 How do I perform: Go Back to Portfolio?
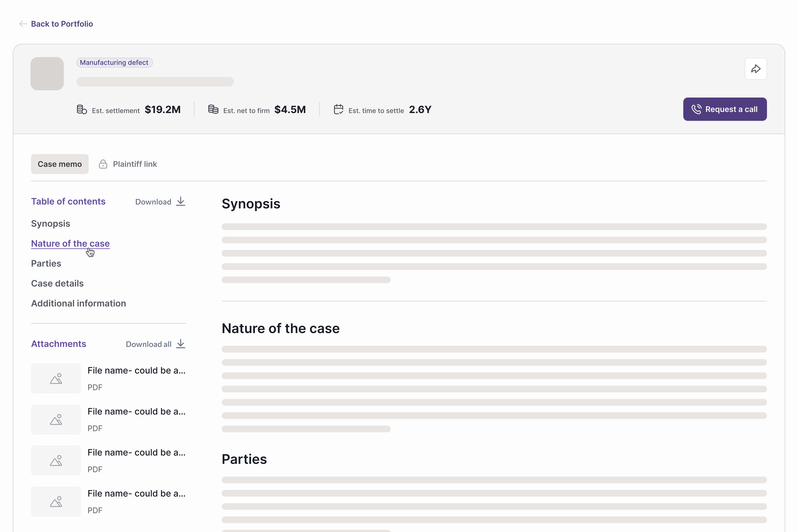tap(62, 24)
